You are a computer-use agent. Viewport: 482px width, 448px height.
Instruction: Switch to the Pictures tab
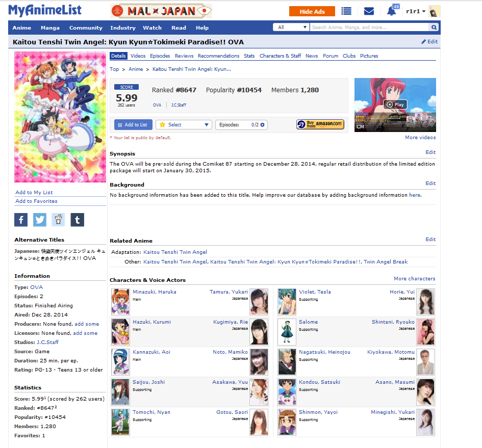pos(369,56)
